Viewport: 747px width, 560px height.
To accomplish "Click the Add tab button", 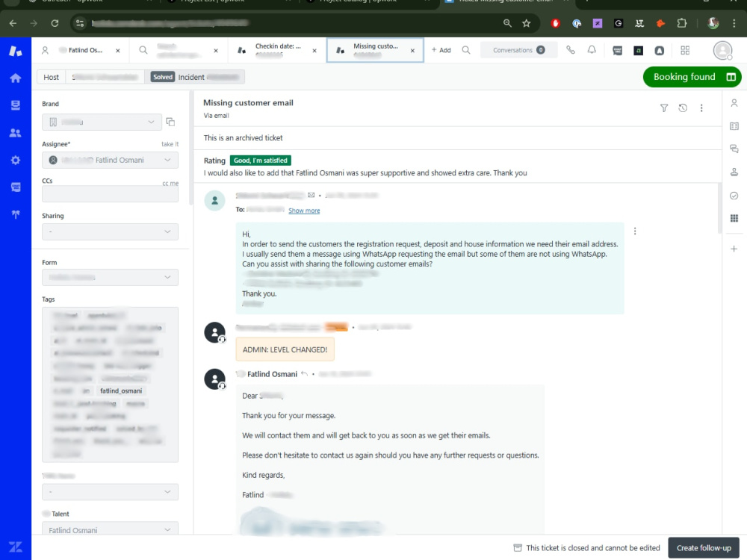I will coord(441,50).
